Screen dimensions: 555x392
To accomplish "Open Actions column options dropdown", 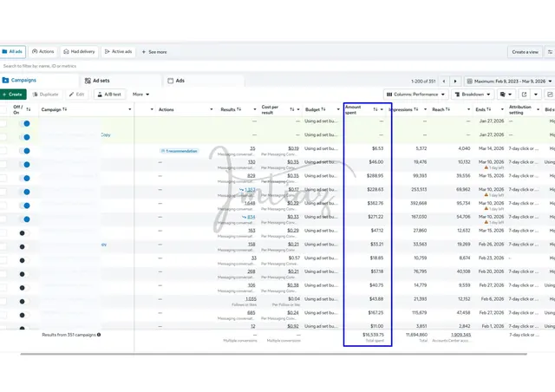I will click(212, 110).
